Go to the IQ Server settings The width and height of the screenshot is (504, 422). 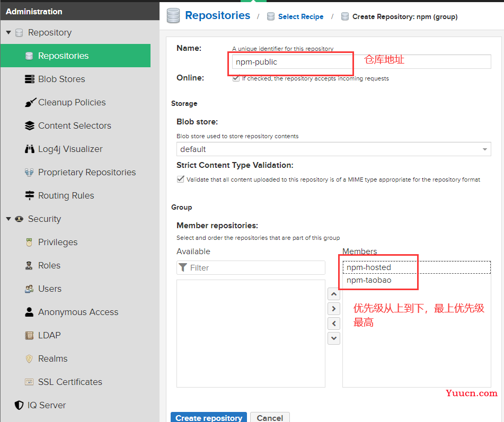[x=46, y=405]
